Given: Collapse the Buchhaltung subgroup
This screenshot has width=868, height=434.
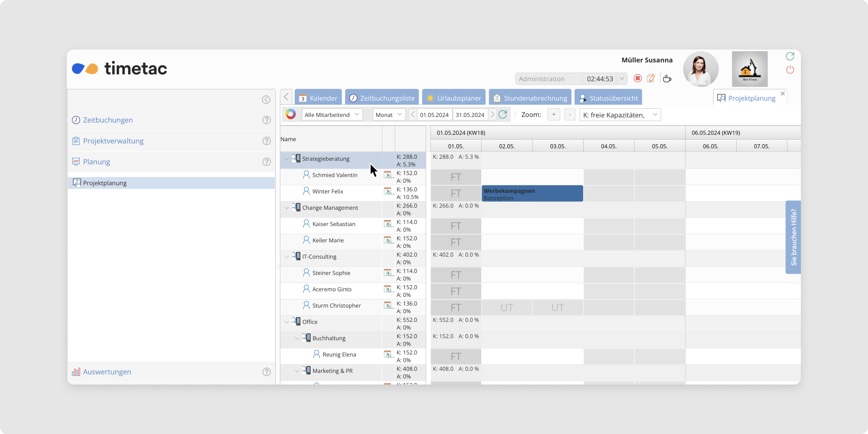Looking at the screenshot, I should pos(297,338).
